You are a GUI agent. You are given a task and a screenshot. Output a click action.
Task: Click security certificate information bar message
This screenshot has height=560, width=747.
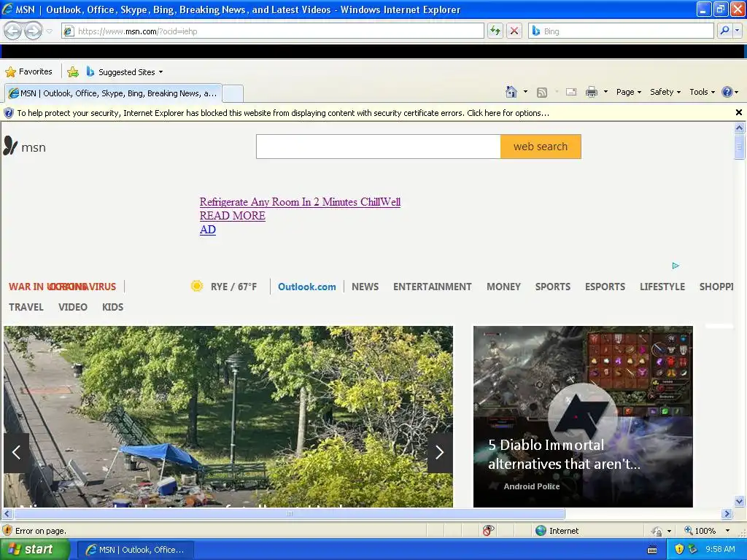[x=283, y=113]
